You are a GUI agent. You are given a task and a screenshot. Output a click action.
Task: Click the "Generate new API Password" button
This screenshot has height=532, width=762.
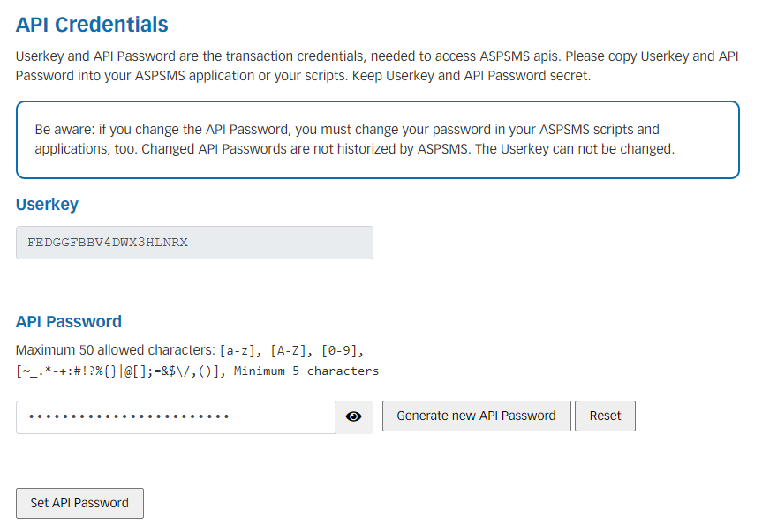pos(476,416)
